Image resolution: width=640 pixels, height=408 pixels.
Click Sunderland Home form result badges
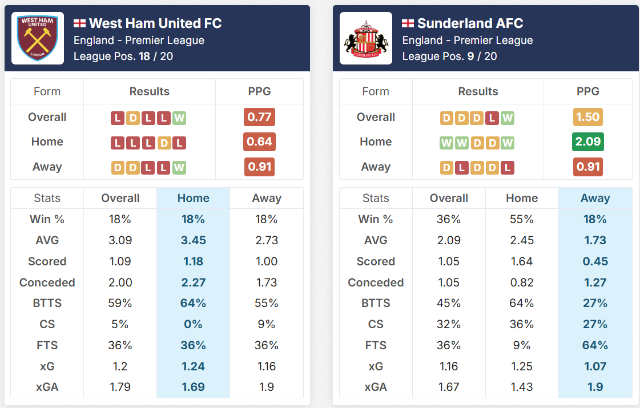478,142
